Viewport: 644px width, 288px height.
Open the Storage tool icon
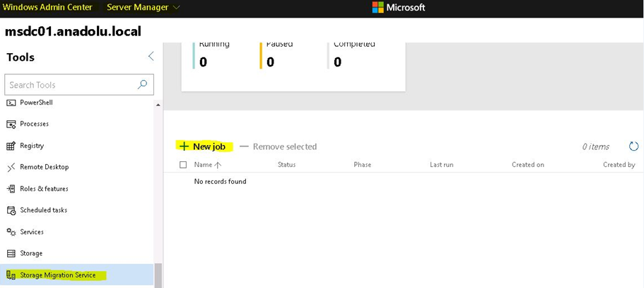[x=11, y=253]
